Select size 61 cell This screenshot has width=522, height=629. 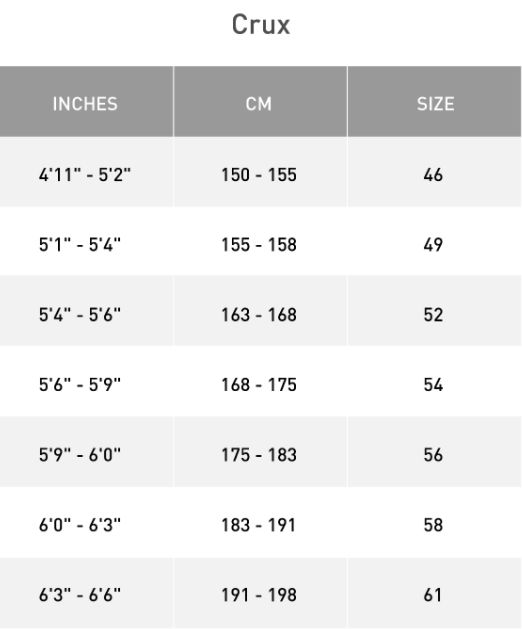[435, 592]
